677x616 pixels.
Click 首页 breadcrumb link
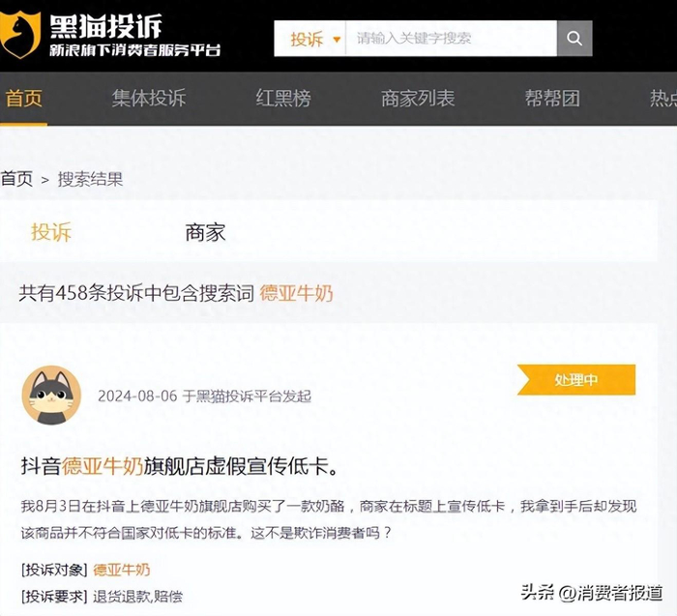point(16,179)
